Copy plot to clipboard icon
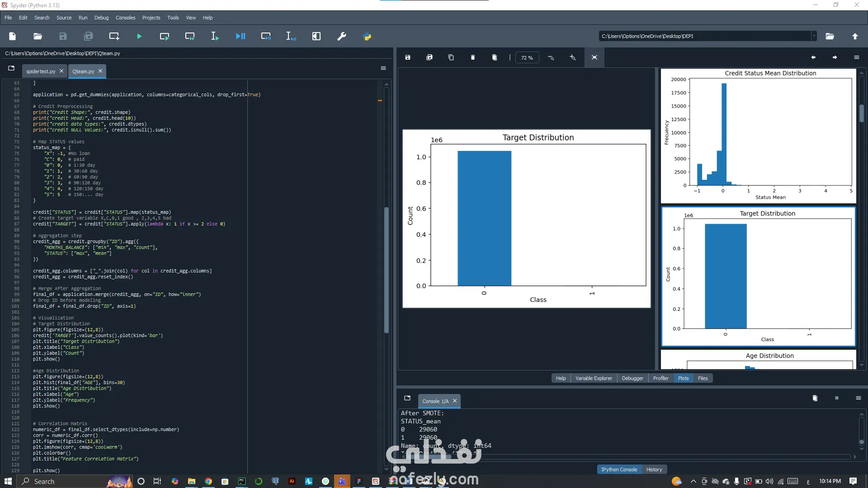Image resolution: width=868 pixels, height=488 pixels. (x=451, y=57)
